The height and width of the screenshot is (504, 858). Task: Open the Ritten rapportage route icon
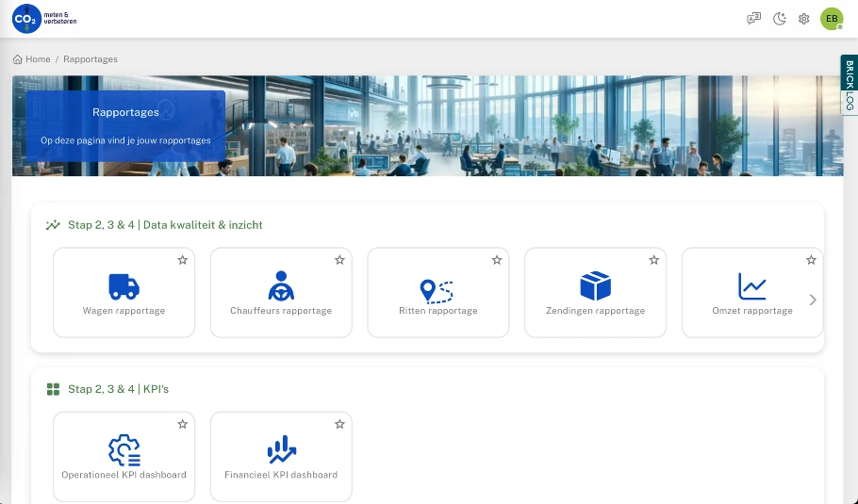[x=437, y=288]
